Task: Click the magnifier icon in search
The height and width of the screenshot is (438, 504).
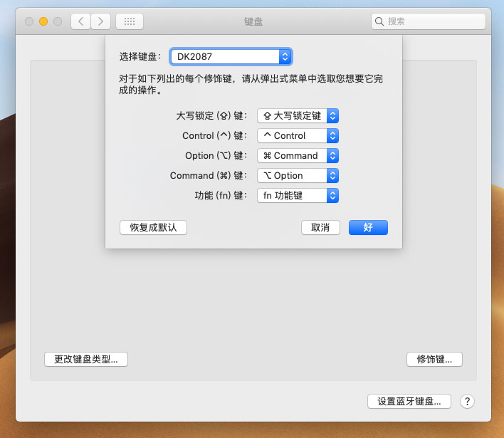Action: point(379,21)
